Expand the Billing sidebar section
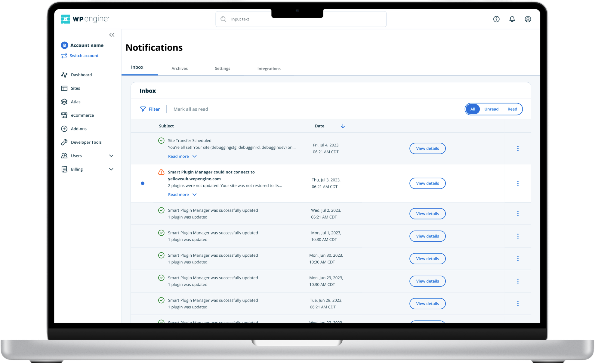The height and width of the screenshot is (364, 595). click(111, 169)
